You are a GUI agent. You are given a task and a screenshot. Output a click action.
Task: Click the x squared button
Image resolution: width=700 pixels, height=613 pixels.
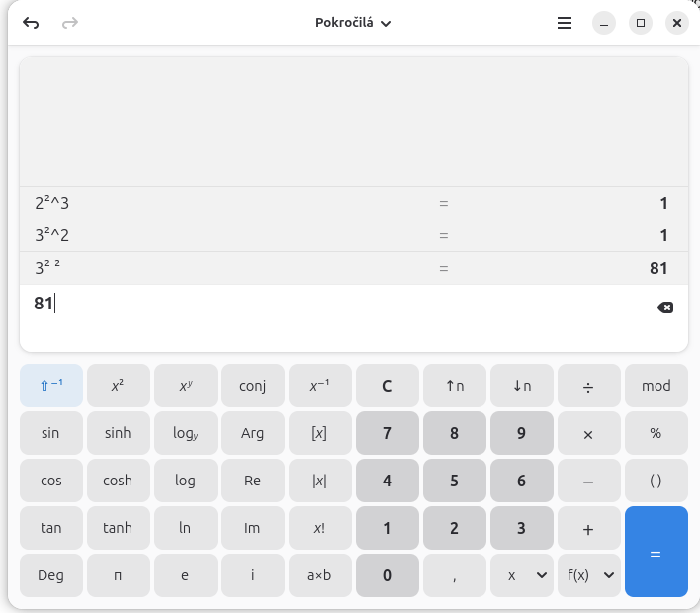pyautogui.click(x=118, y=386)
